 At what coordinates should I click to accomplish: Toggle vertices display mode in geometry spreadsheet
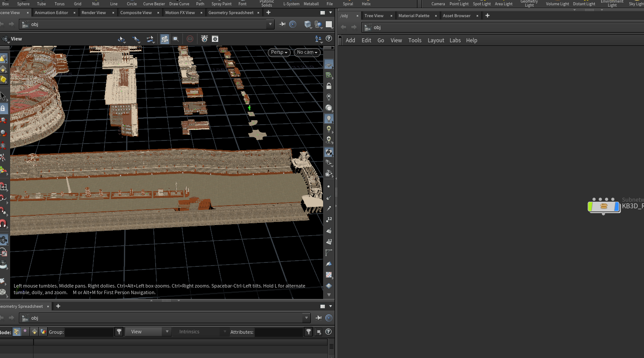click(25, 332)
